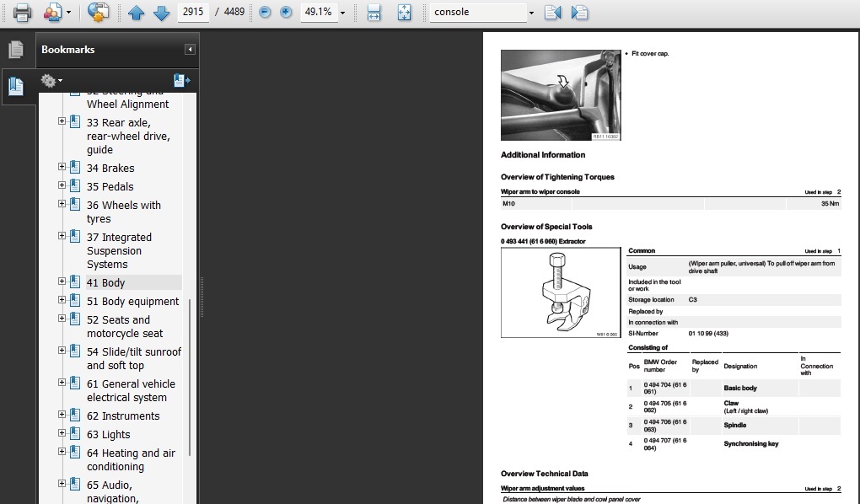The image size is (860, 504).
Task: Find the next search result
Action: pyautogui.click(x=580, y=12)
